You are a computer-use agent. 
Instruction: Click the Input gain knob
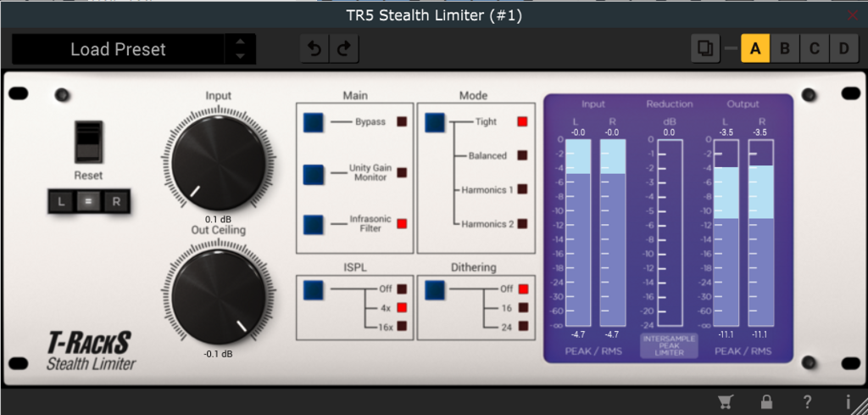tap(219, 163)
